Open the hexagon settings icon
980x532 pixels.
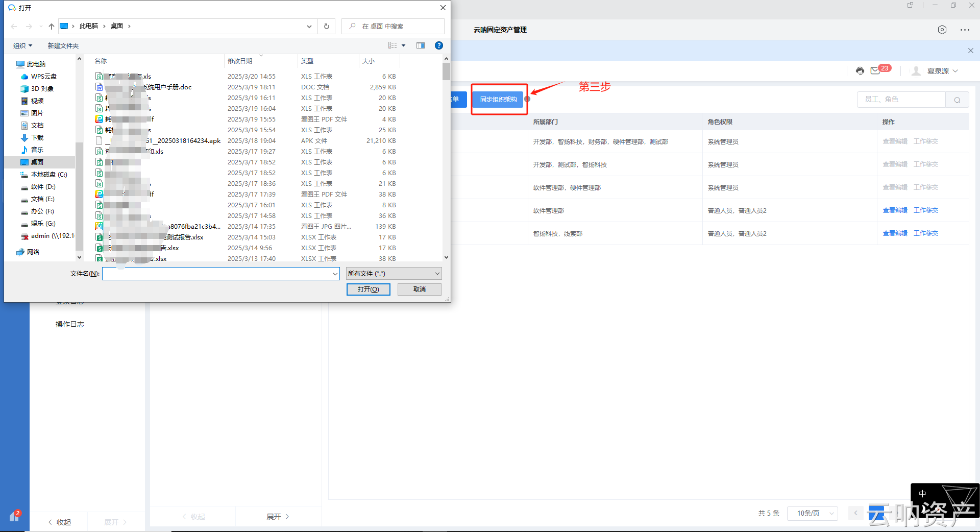942,30
